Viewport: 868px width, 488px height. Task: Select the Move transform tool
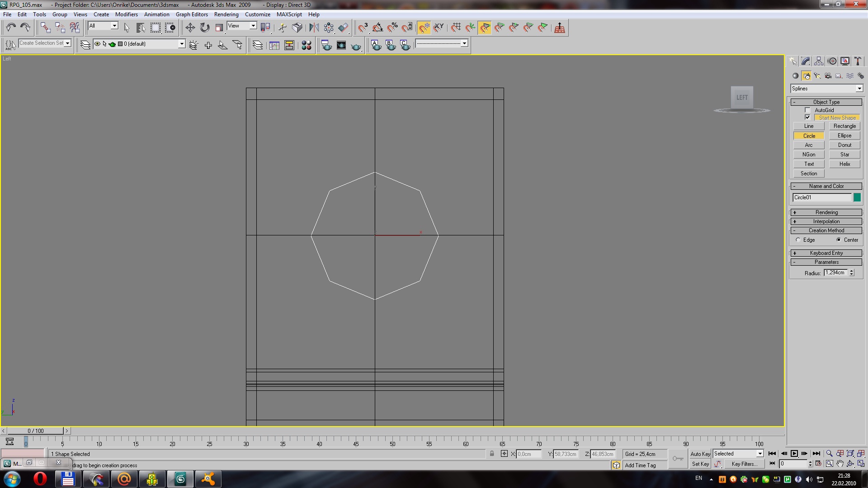190,28
